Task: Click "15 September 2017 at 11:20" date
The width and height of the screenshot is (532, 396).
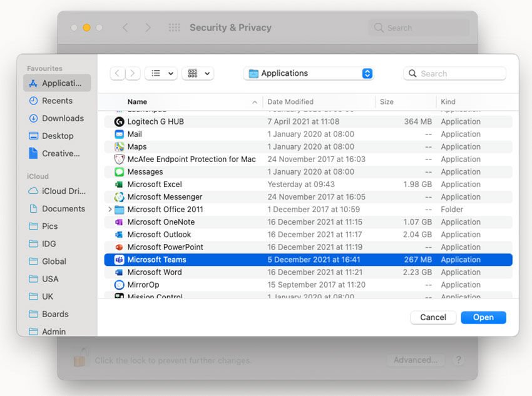Action: pyautogui.click(x=316, y=285)
